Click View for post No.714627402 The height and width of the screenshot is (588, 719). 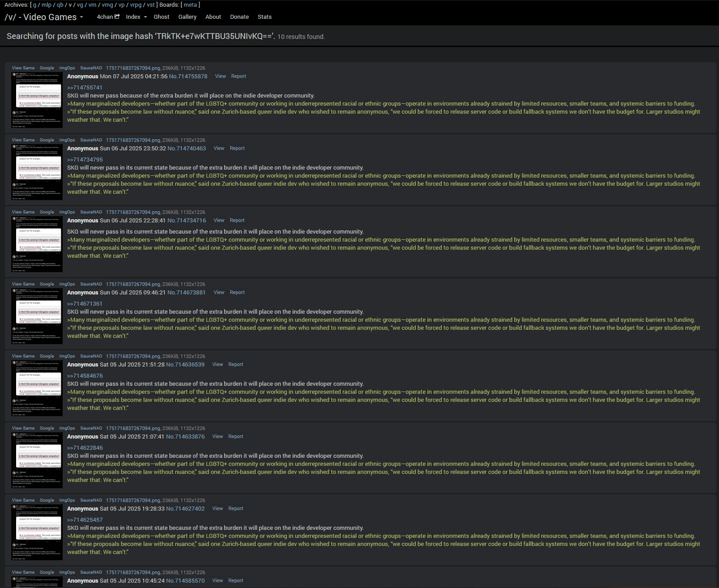[x=218, y=509]
